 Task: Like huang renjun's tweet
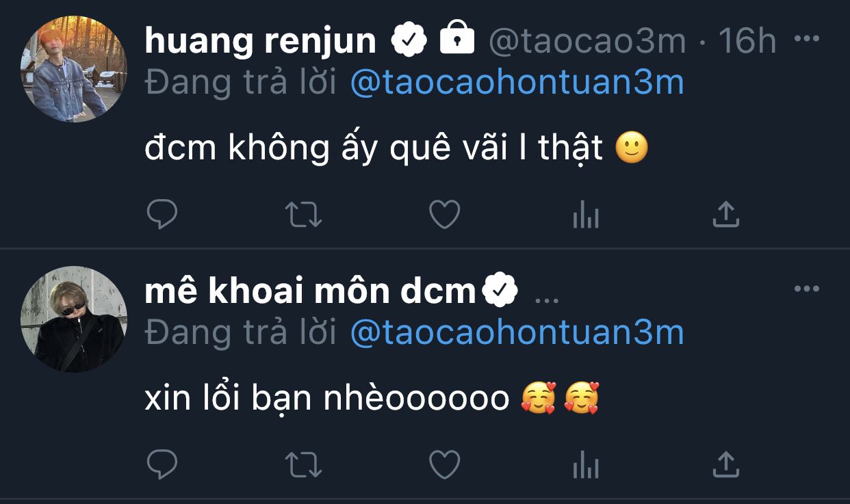tap(444, 215)
